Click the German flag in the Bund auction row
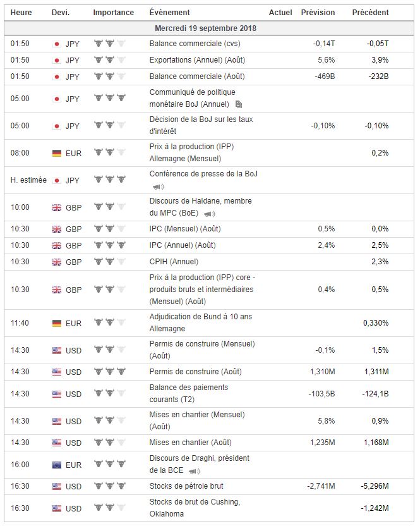Viewport: 420px width, 526px height. pos(57,323)
